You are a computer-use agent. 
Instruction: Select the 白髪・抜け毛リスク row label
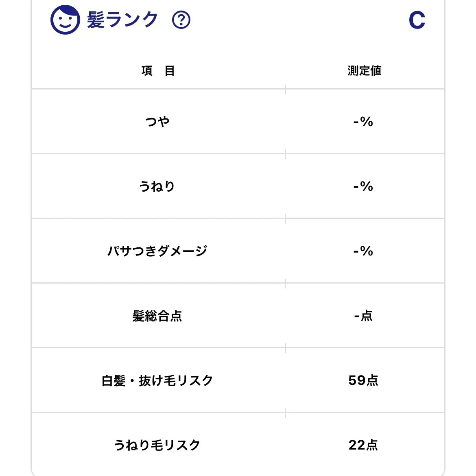tap(157, 381)
